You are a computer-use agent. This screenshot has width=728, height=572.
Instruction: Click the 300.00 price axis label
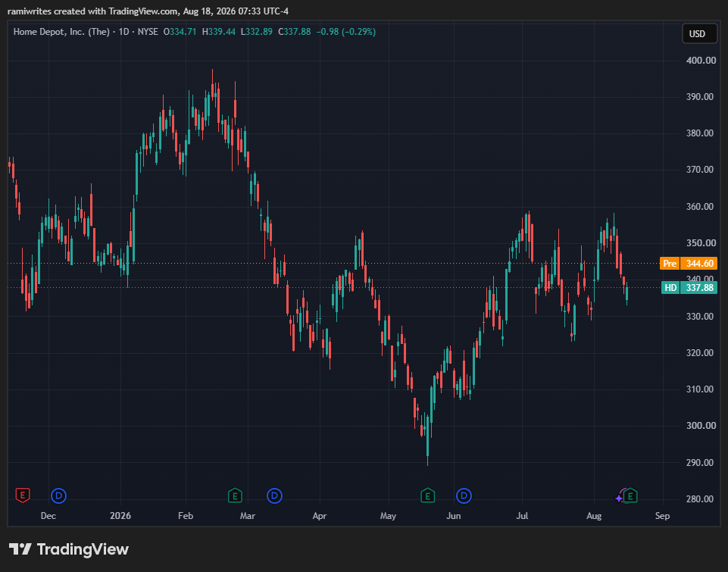[x=701, y=426]
